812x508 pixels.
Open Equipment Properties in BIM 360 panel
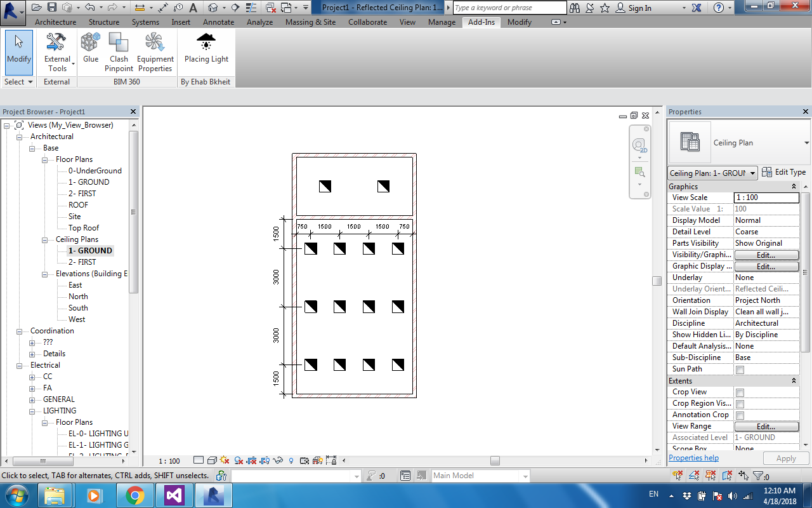click(x=155, y=52)
